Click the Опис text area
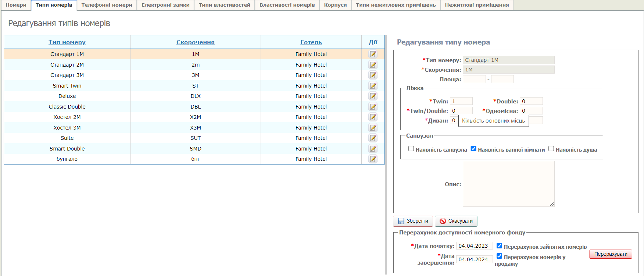 (x=508, y=184)
